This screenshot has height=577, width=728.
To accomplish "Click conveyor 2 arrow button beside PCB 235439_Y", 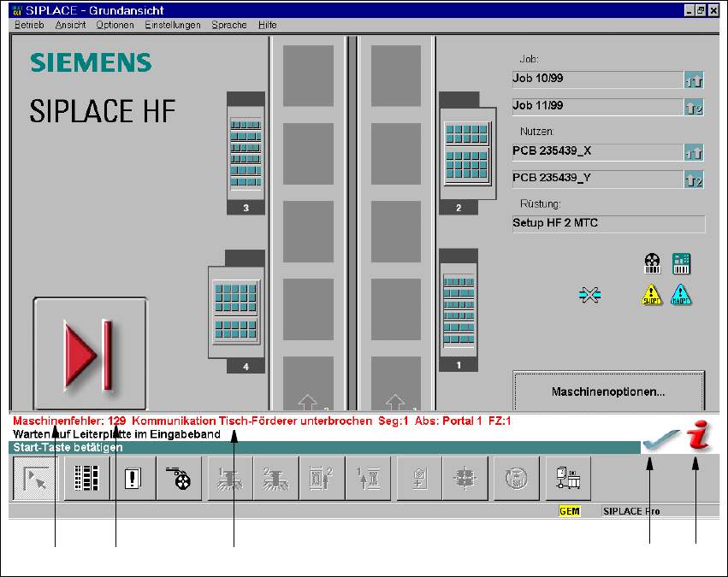I will point(694,180).
